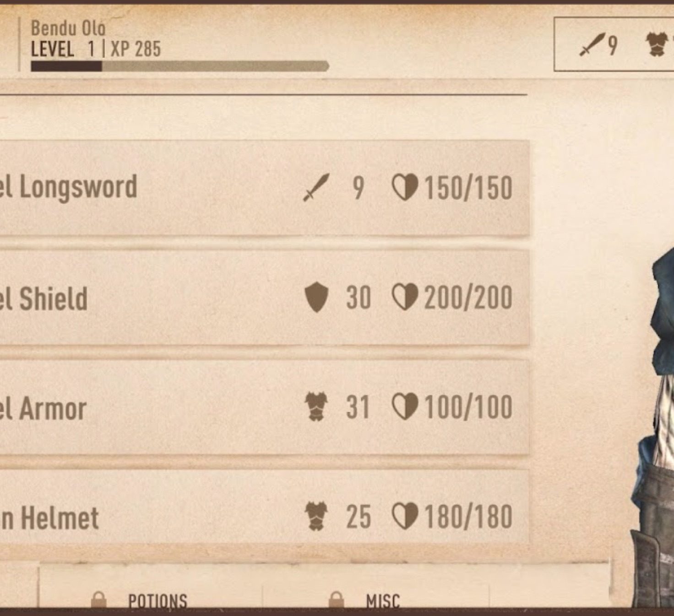Viewport: 674px width, 616px height.
Task: Click the heart durability icon for Longsword
Action: [x=405, y=187]
